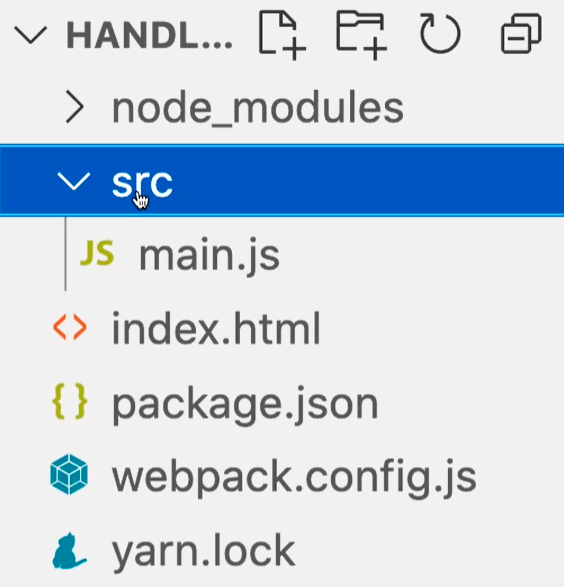Select the src folder name
Screen dimensions: 564x587
143,183
